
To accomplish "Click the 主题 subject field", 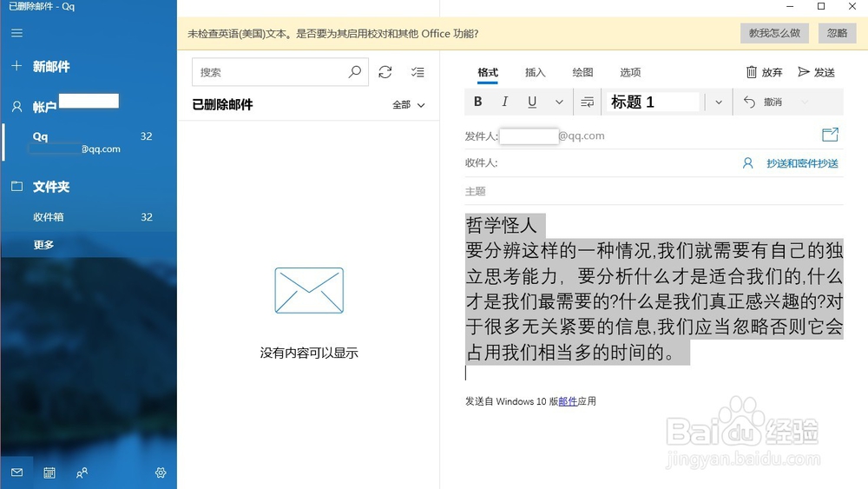I will coord(654,191).
